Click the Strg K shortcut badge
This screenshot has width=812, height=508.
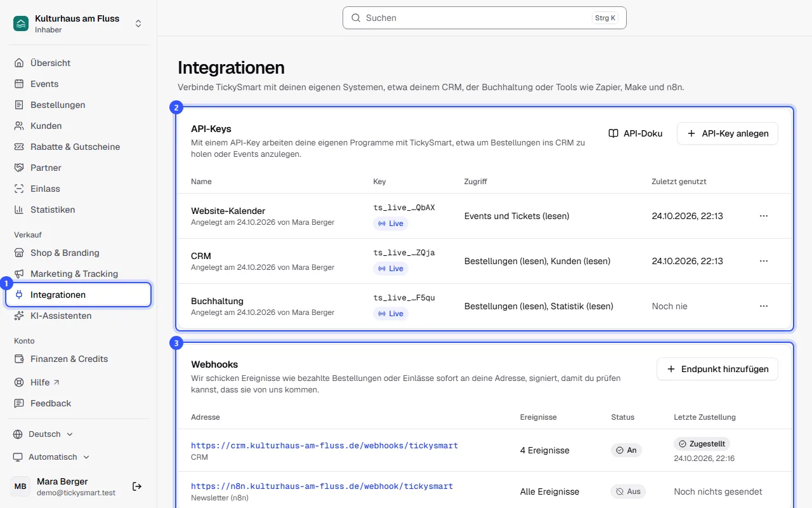[605, 18]
